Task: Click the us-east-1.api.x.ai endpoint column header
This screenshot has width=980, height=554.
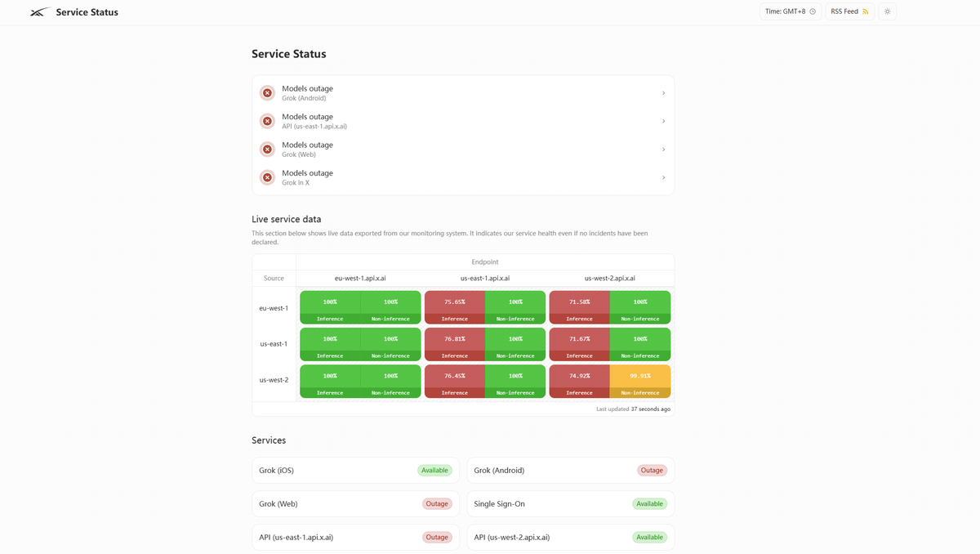Action: coord(485,279)
